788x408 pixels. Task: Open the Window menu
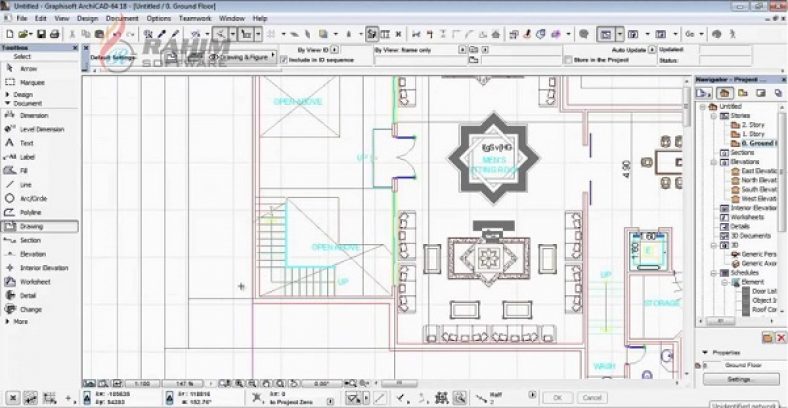pos(232,18)
